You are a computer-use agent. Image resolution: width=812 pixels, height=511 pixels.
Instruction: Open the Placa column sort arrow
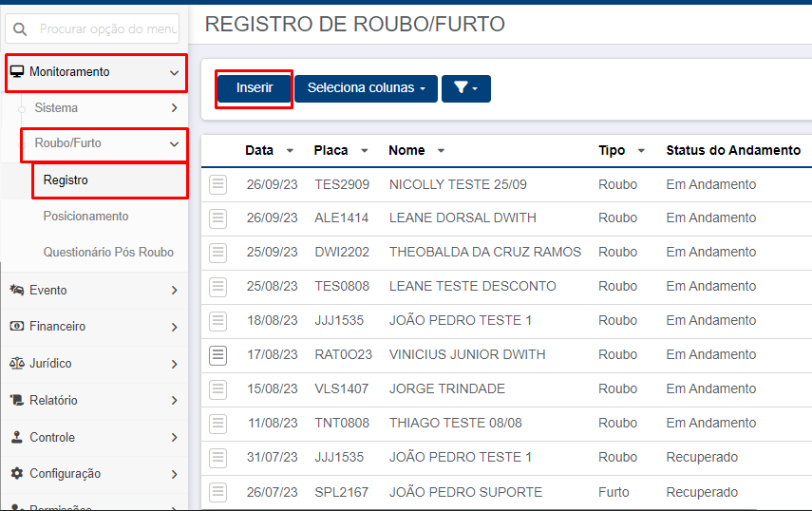point(365,151)
